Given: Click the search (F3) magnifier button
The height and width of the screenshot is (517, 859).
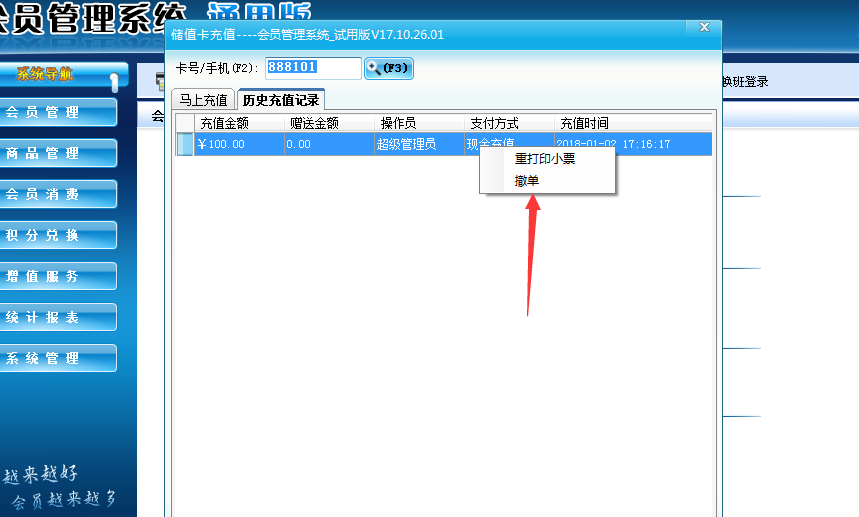Looking at the screenshot, I should (x=389, y=68).
